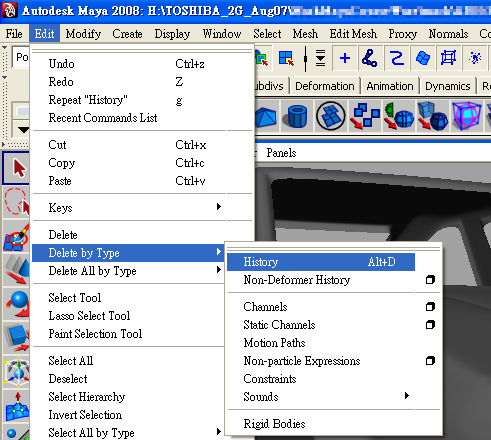Open the Modify menu
The width and height of the screenshot is (491, 440).
coord(83,34)
